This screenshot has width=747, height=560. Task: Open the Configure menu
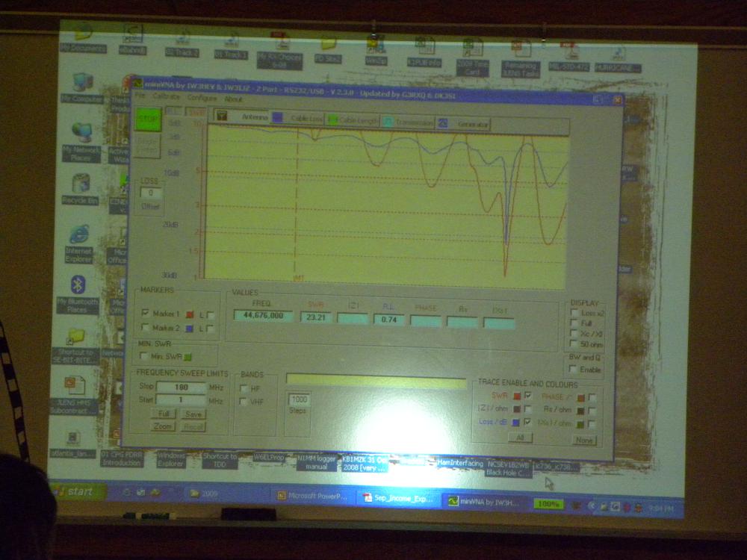(202, 98)
